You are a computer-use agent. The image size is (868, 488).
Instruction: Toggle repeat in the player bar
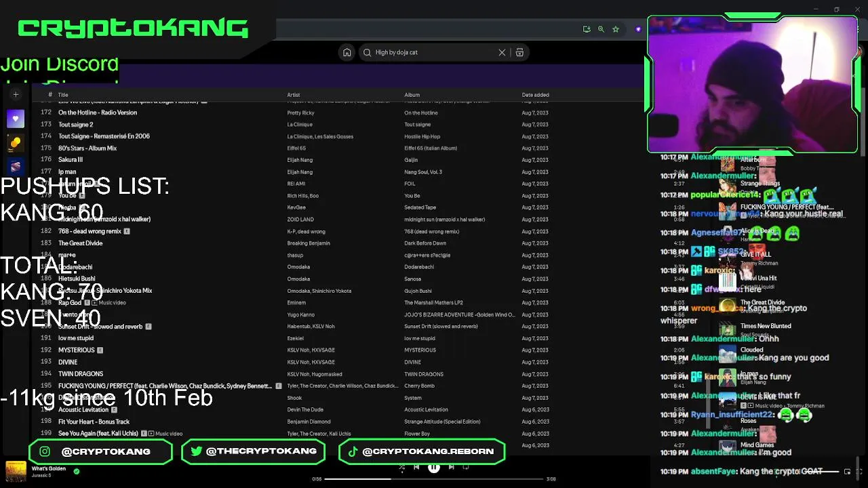pyautogui.click(x=466, y=467)
